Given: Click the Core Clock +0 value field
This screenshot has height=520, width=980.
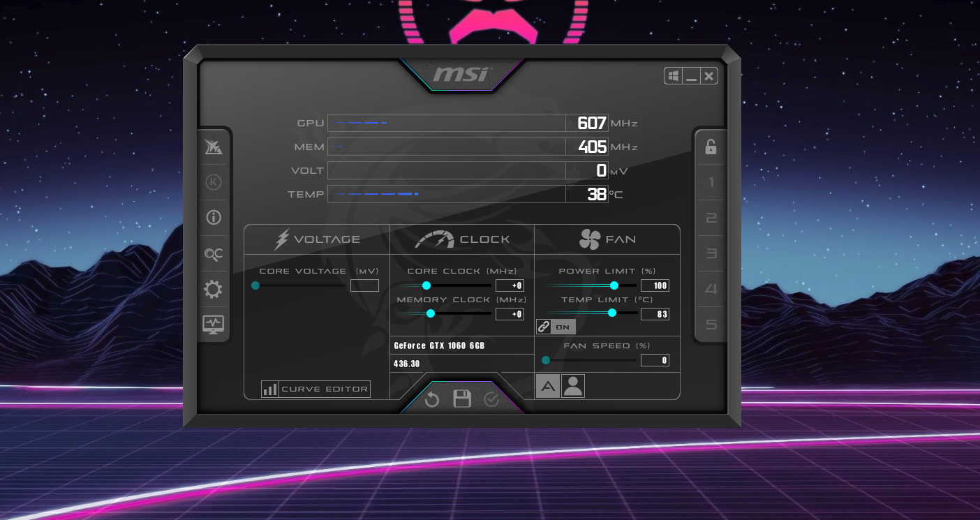Looking at the screenshot, I should tap(510, 285).
